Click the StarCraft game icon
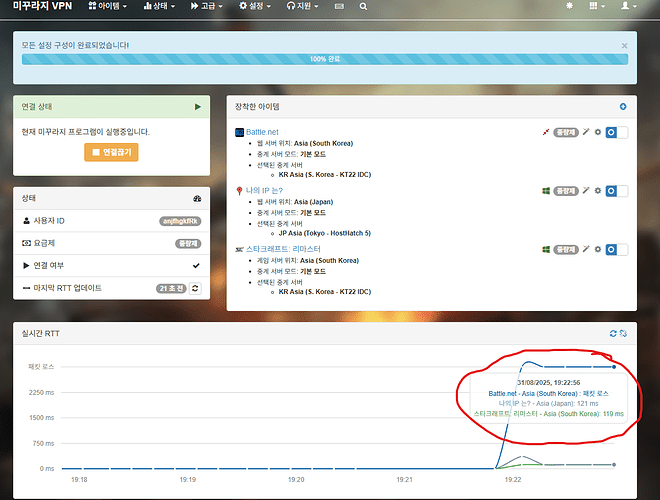 pyautogui.click(x=240, y=250)
